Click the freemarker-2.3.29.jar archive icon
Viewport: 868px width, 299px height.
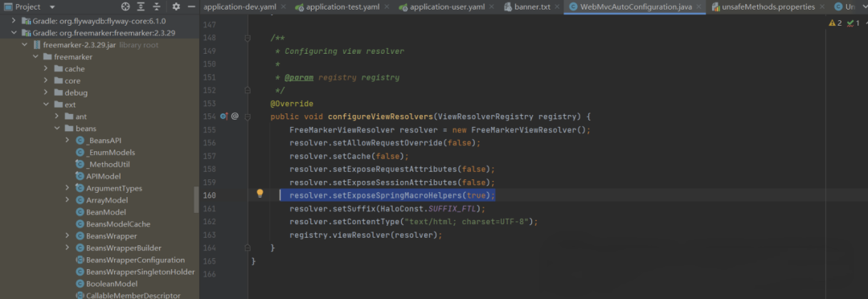[36, 45]
